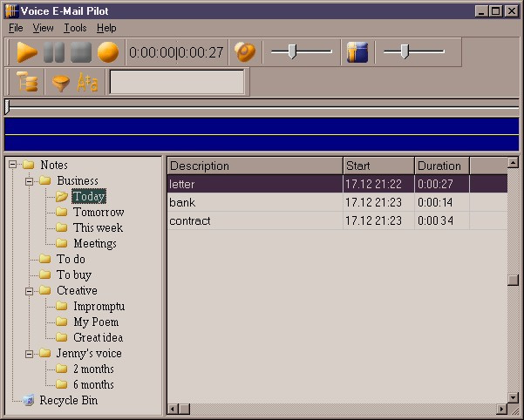524x420 pixels.
Task: Start playback with the orange Play button
Action: (x=27, y=52)
